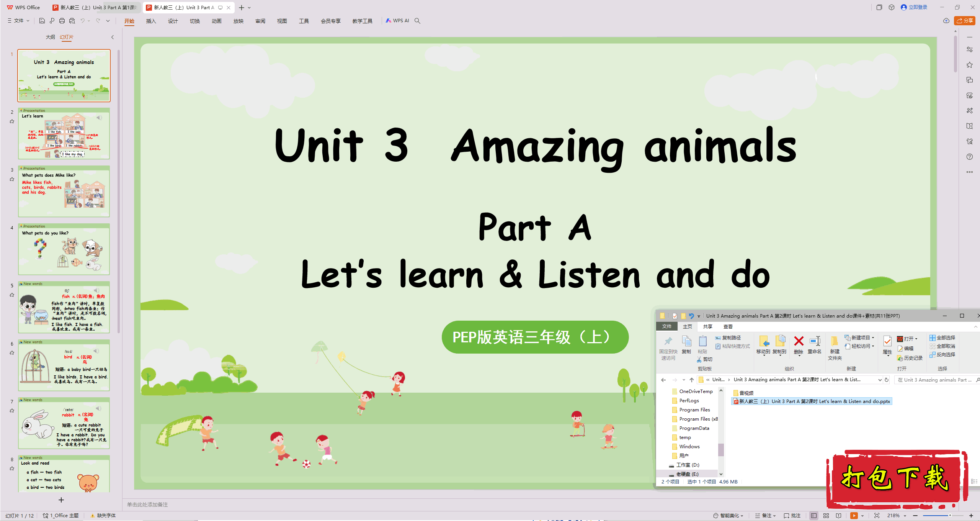The image size is (980, 521).
Task: Expand quick access toolbar customization arrow
Action: point(108,21)
